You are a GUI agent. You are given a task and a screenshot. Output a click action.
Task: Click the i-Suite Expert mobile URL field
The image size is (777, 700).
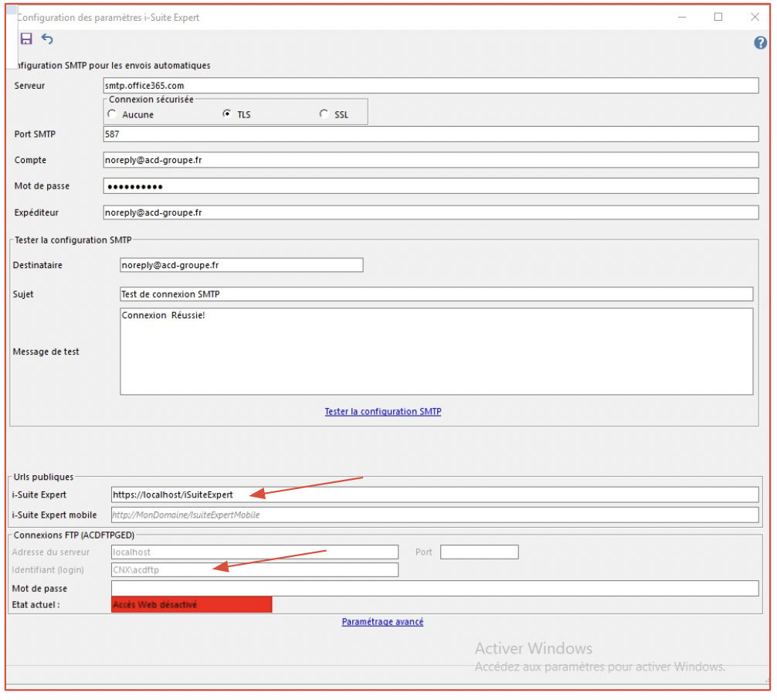435,515
